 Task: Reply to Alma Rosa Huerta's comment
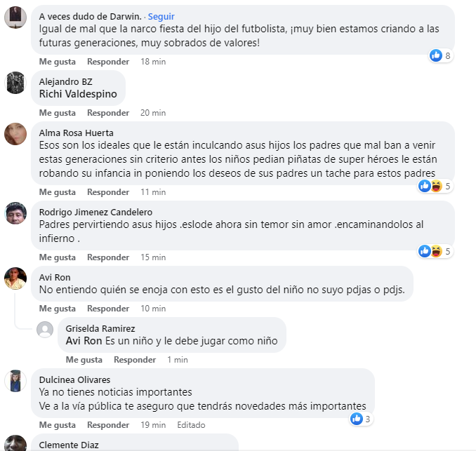[x=108, y=192]
